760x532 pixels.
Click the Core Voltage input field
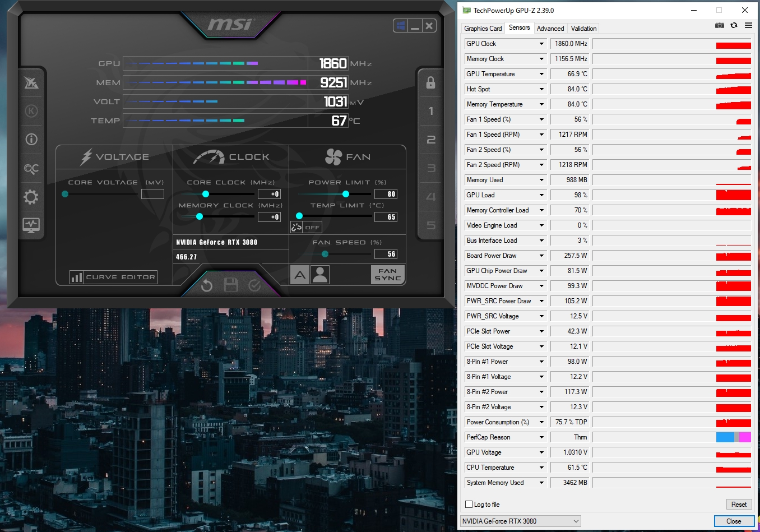pyautogui.click(x=152, y=194)
